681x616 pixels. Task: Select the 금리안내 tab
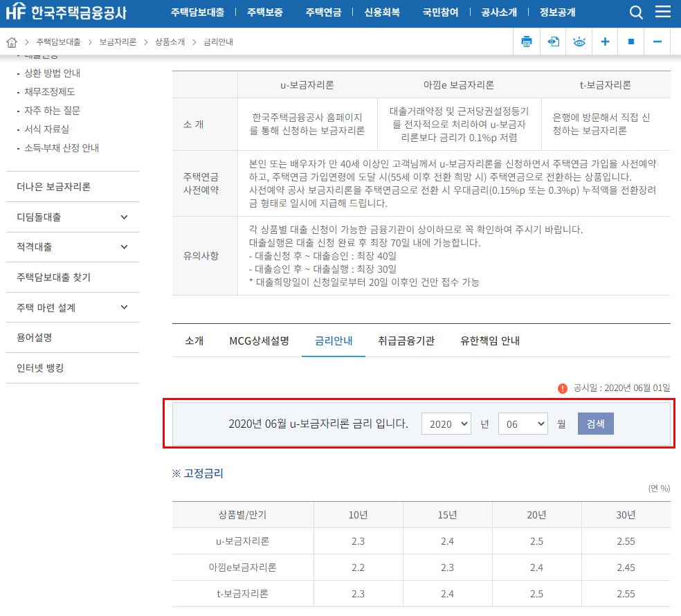[334, 341]
